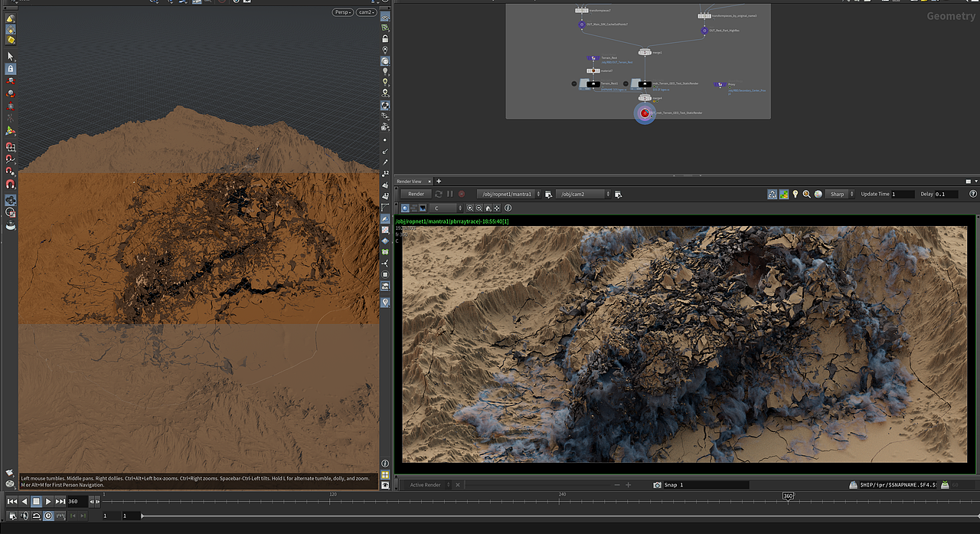Expand the Sharp filter dropdown

click(x=840, y=194)
